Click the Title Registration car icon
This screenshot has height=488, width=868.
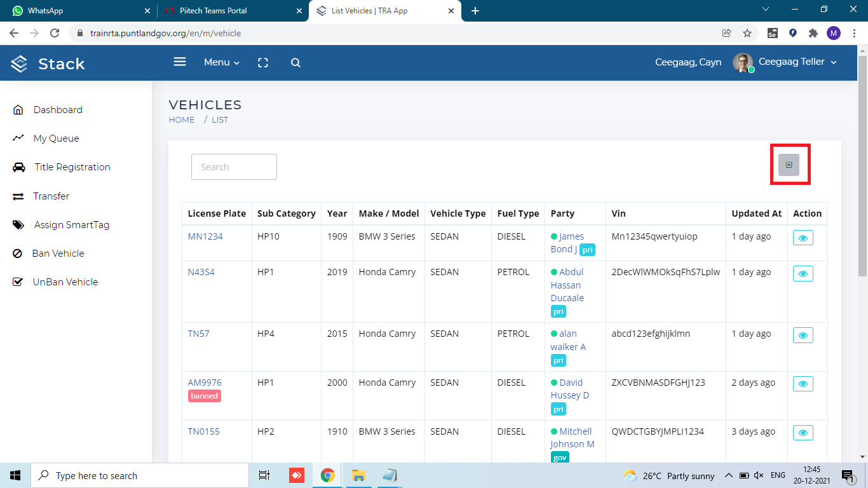[18, 167]
